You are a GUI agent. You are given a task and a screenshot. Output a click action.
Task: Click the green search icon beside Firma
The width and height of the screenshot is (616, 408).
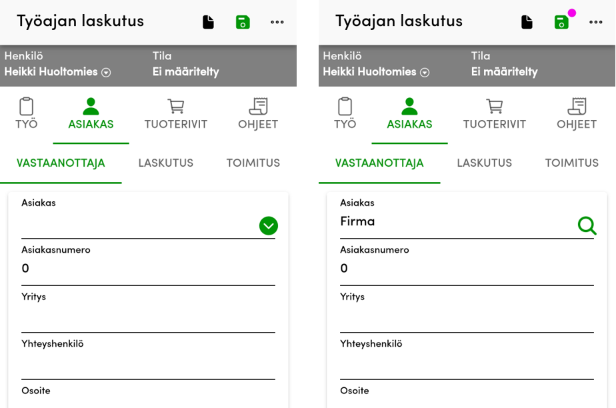587,225
